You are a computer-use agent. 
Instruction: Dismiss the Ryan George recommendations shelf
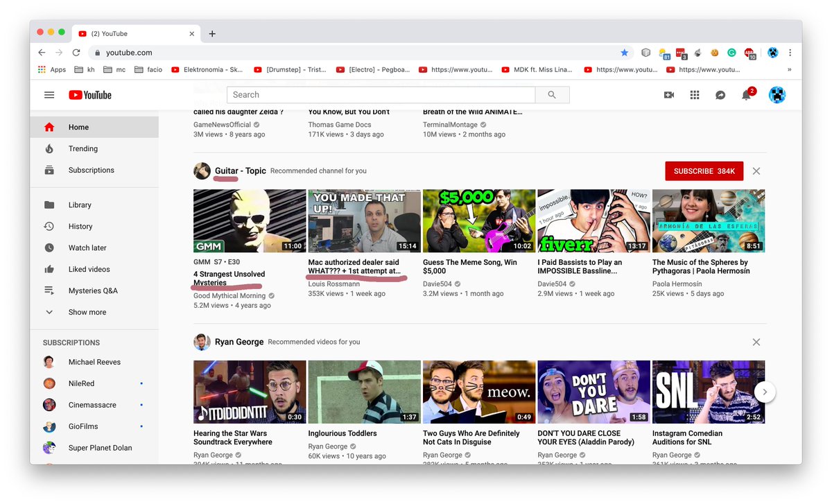(x=756, y=342)
